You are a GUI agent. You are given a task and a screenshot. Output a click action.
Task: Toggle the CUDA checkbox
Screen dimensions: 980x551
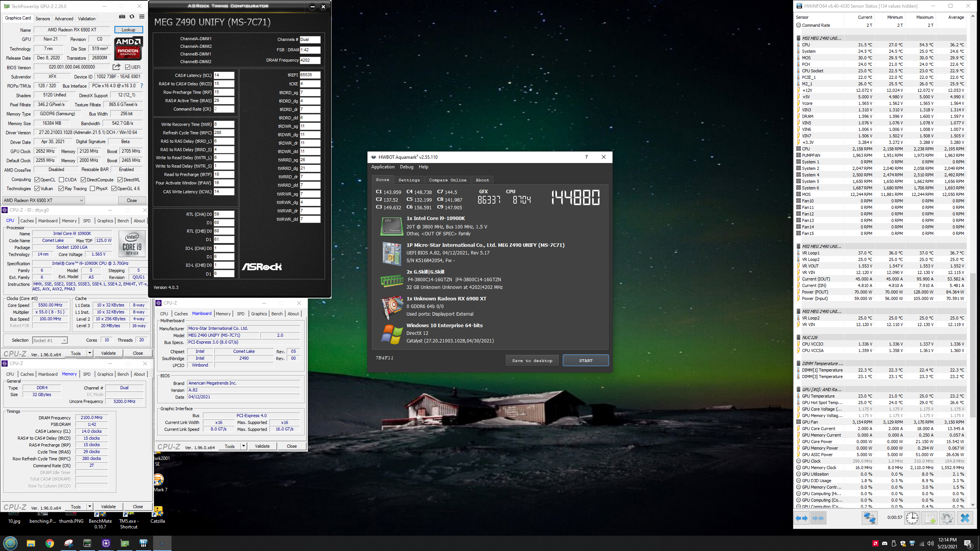click(61, 180)
